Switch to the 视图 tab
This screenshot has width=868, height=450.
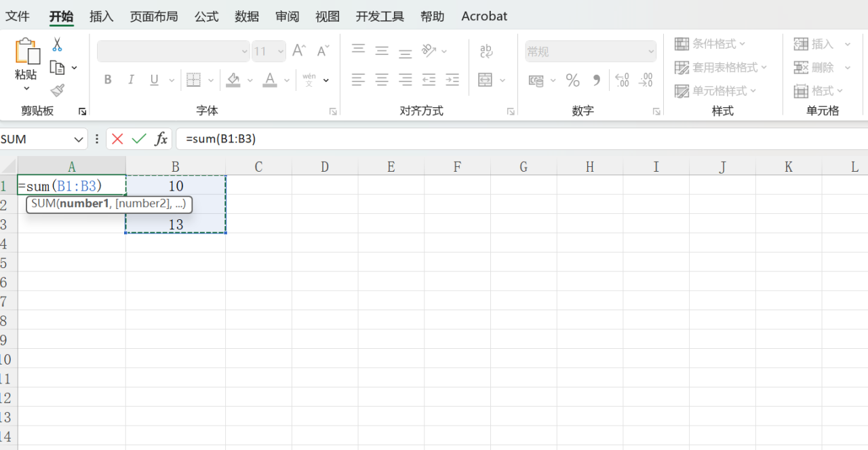tap(328, 16)
